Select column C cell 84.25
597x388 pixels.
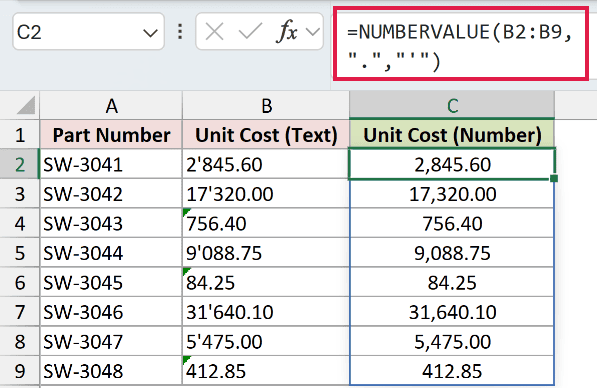pos(452,283)
